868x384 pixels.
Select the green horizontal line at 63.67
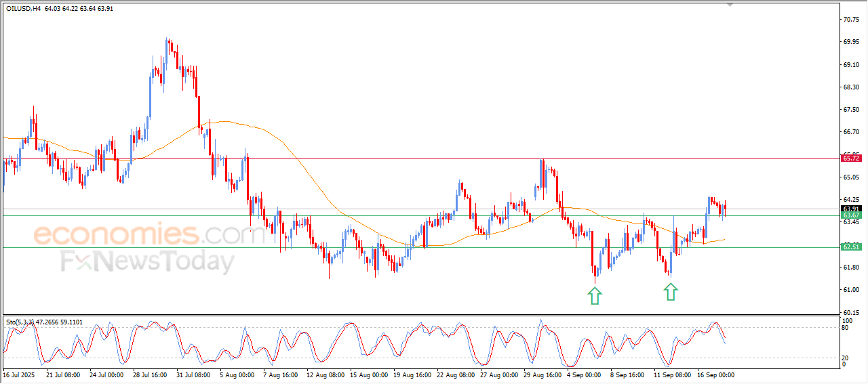tap(420, 215)
